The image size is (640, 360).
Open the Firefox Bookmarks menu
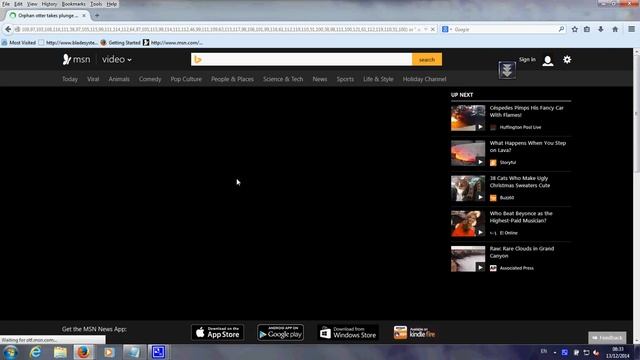point(73,4)
